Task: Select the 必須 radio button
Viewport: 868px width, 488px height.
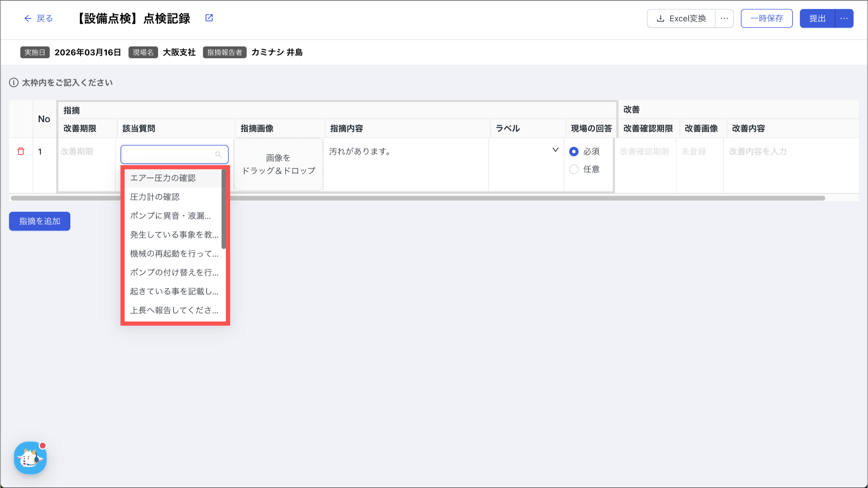Action: point(574,151)
